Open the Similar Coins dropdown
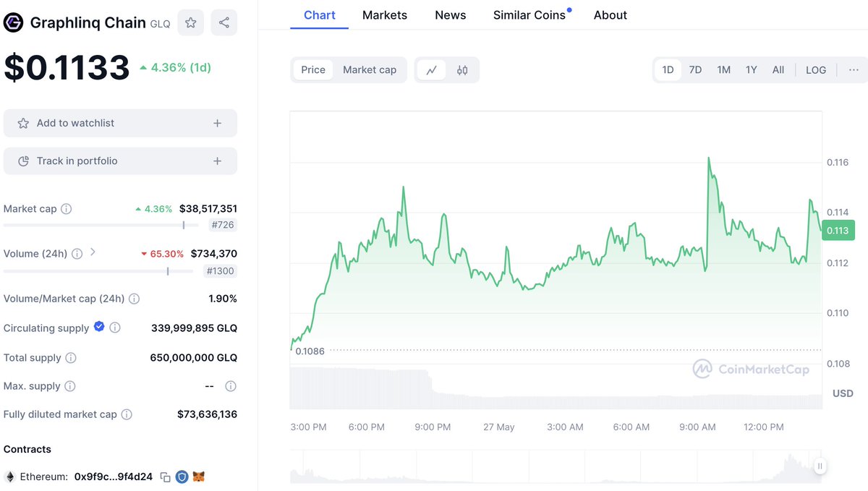Image resolution: width=868 pixels, height=491 pixels. coord(529,14)
